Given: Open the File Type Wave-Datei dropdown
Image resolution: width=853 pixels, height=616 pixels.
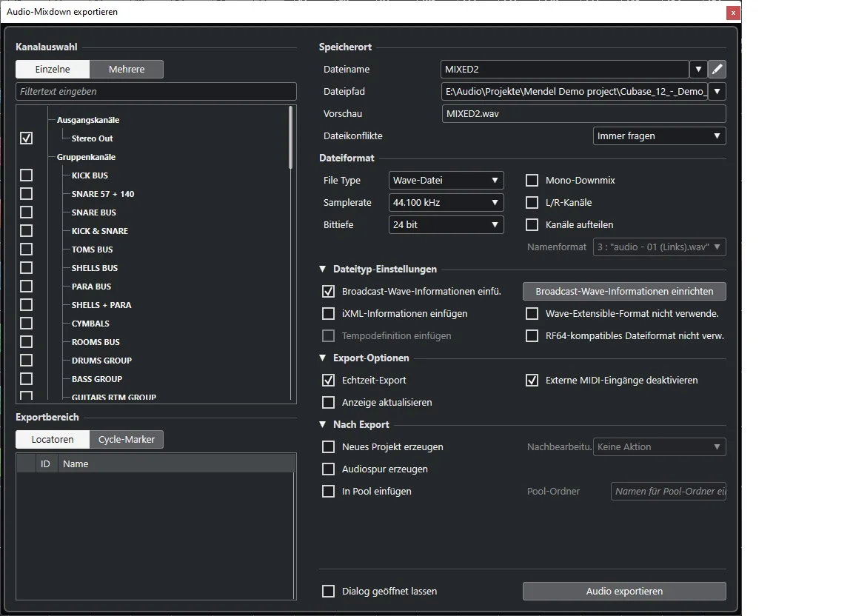Looking at the screenshot, I should tap(446, 180).
